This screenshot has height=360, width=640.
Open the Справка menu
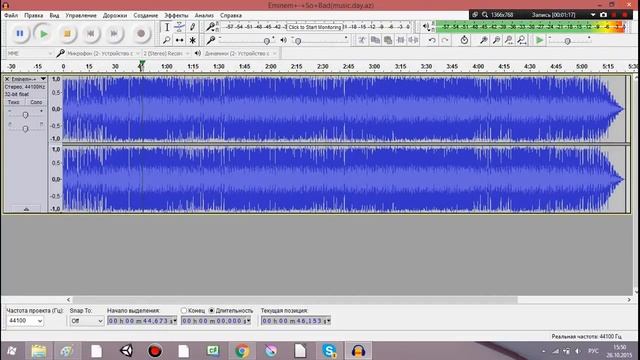[231, 16]
